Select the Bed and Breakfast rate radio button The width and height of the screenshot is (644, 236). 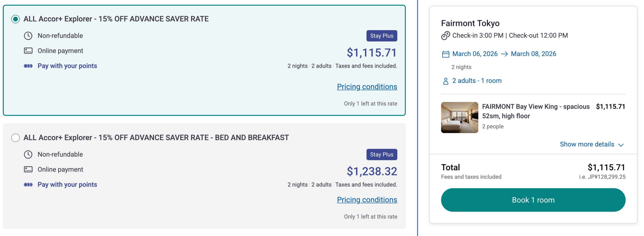pyautogui.click(x=16, y=138)
